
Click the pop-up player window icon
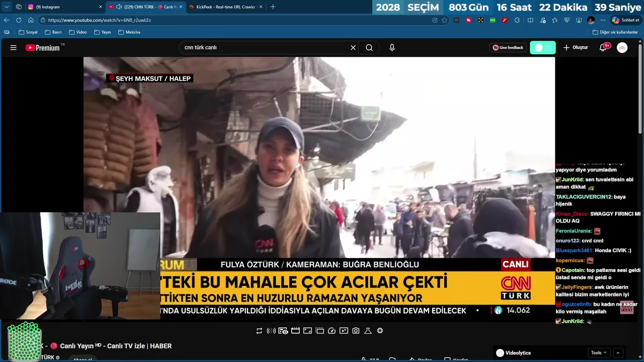point(319,331)
